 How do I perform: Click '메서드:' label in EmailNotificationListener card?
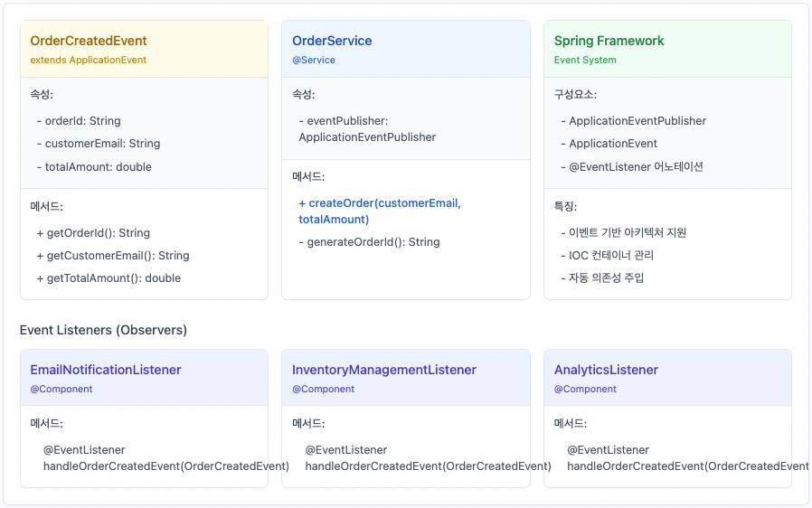[x=47, y=424]
